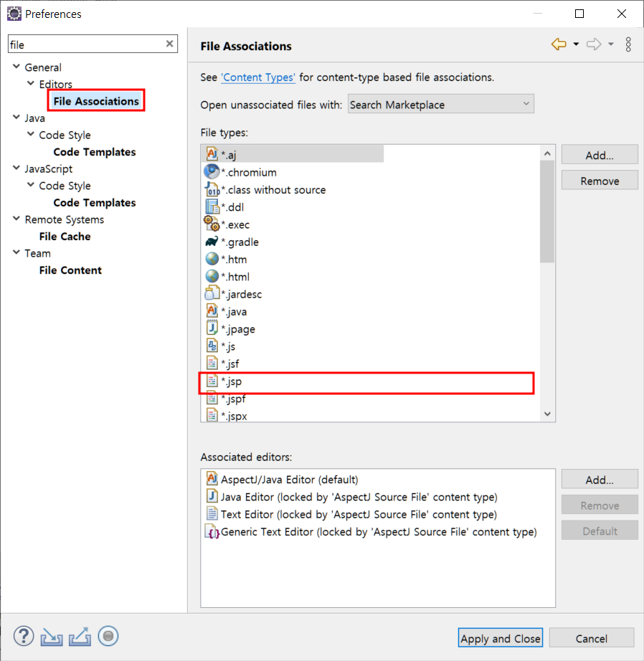Image resolution: width=644 pixels, height=661 pixels.
Task: Click Add next to Associated editors
Action: click(x=600, y=479)
